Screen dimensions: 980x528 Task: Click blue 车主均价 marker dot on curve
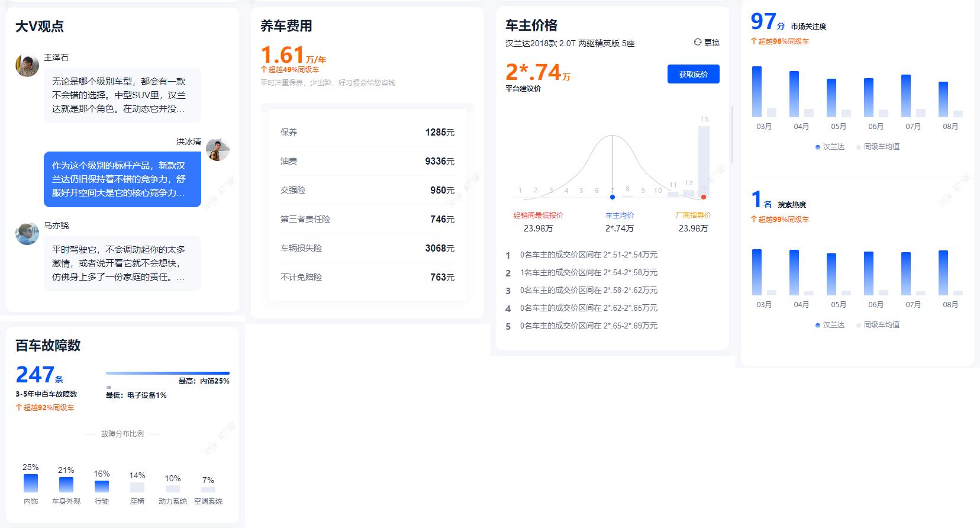click(x=612, y=197)
